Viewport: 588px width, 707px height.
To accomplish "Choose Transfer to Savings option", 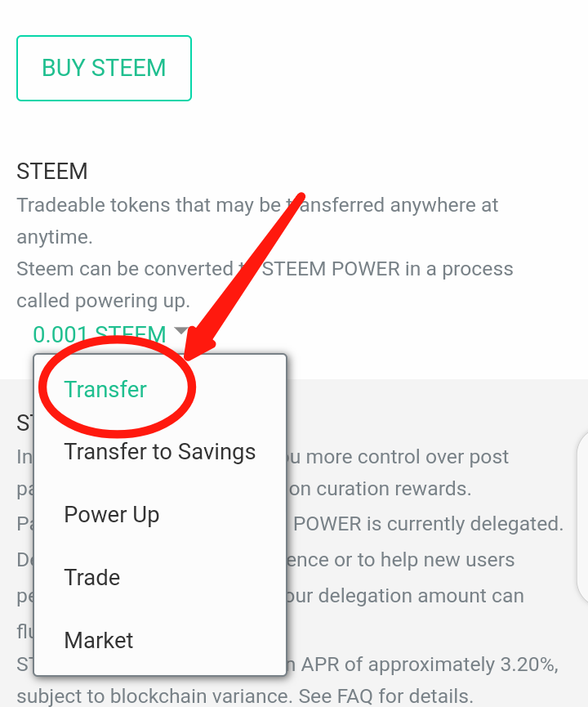I will coord(160,452).
